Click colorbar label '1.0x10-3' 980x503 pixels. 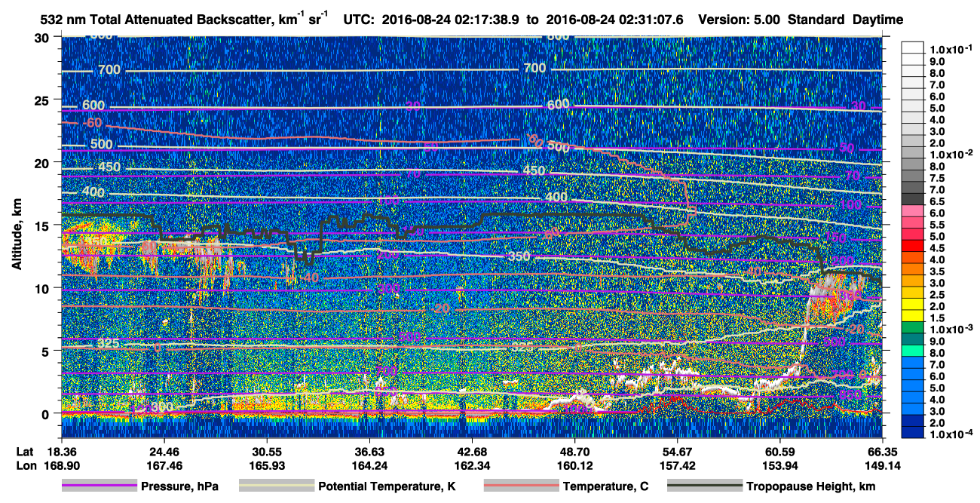[x=951, y=330]
